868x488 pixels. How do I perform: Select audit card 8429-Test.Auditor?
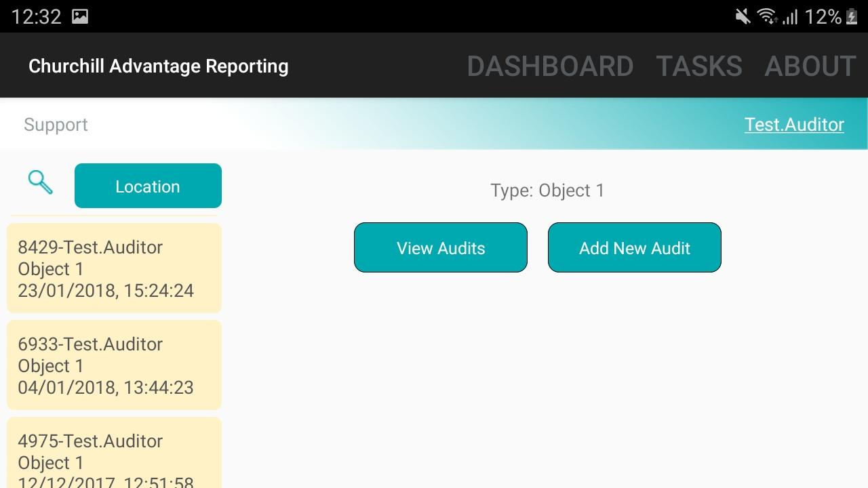114,268
